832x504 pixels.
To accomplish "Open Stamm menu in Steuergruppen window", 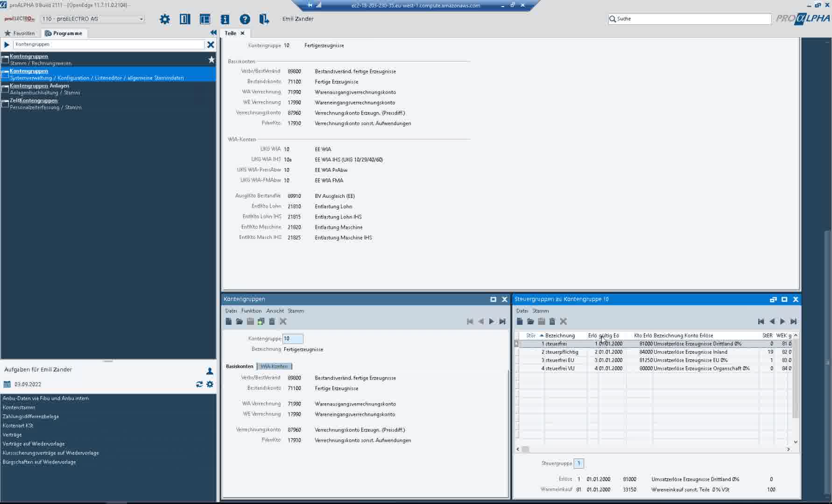I will pyautogui.click(x=541, y=311).
